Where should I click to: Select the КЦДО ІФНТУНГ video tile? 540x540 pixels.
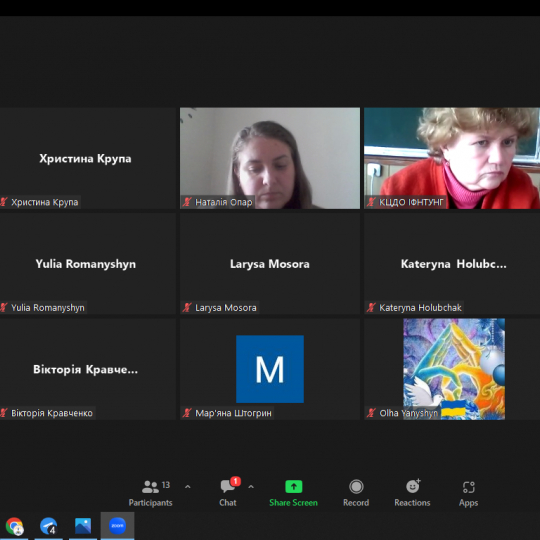(x=452, y=158)
